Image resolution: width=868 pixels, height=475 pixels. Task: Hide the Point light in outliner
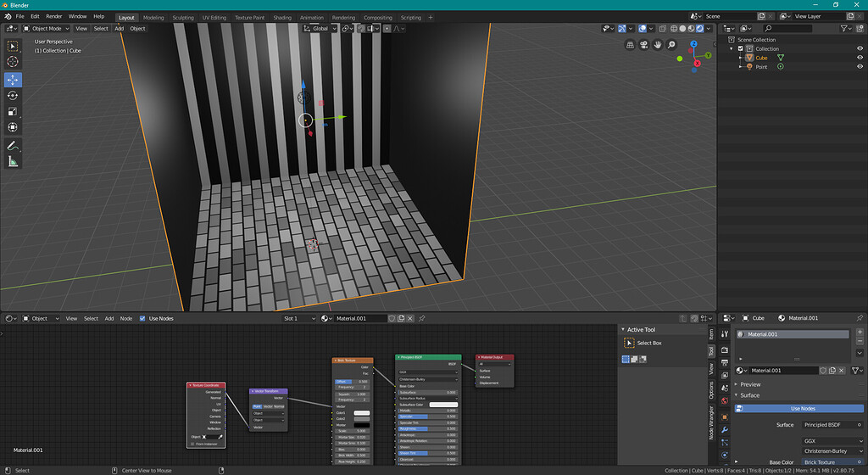click(860, 66)
